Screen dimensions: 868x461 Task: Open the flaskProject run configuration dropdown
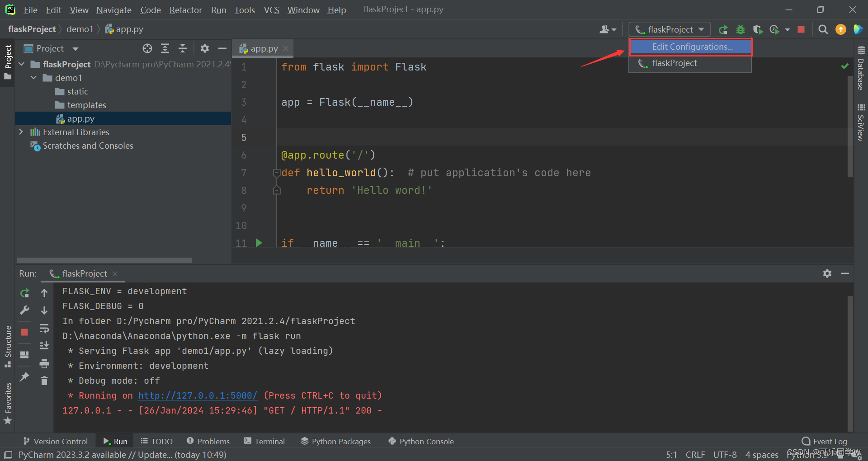[670, 29]
